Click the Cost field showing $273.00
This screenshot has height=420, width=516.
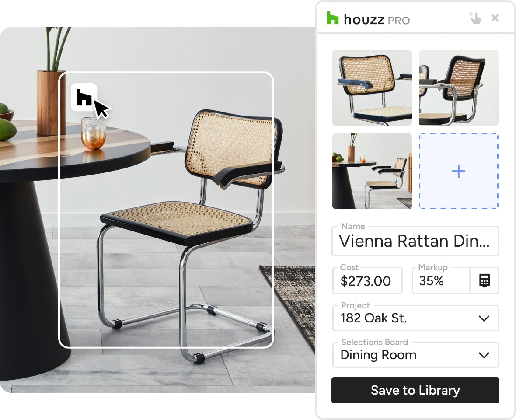[x=367, y=281]
